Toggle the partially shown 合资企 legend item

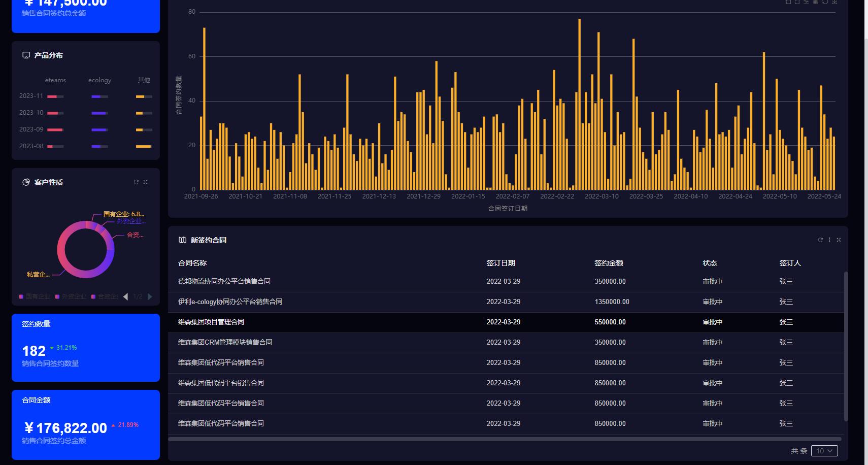pyautogui.click(x=105, y=296)
